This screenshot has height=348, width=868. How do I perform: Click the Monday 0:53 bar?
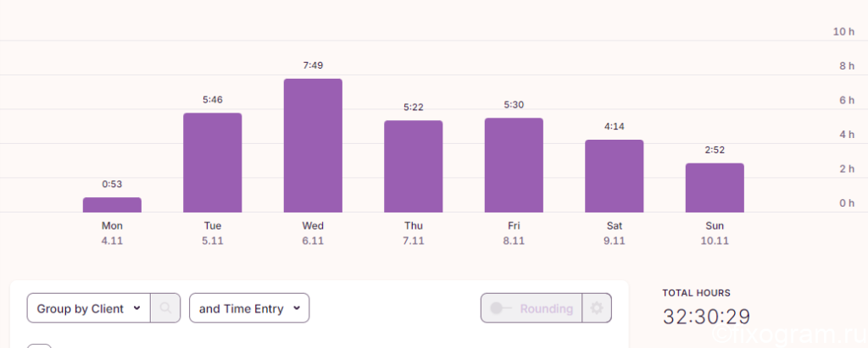coord(112,205)
